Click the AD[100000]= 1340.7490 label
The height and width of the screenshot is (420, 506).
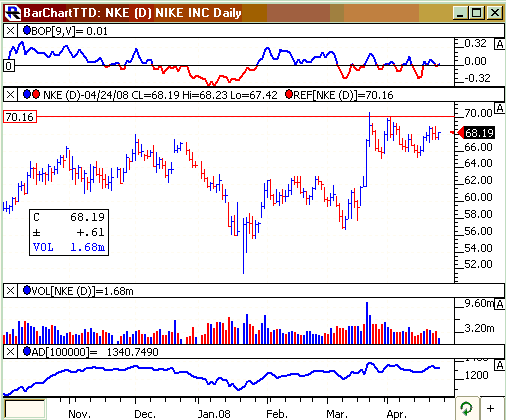click(x=95, y=352)
